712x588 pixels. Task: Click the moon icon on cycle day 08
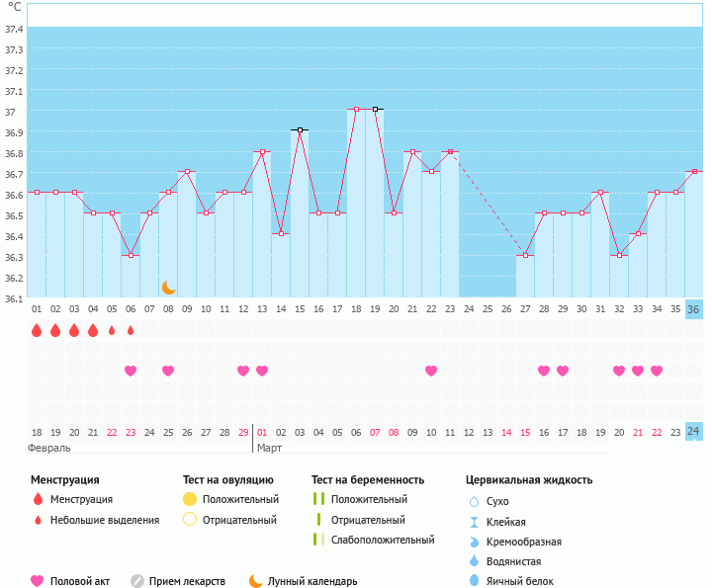(x=169, y=287)
